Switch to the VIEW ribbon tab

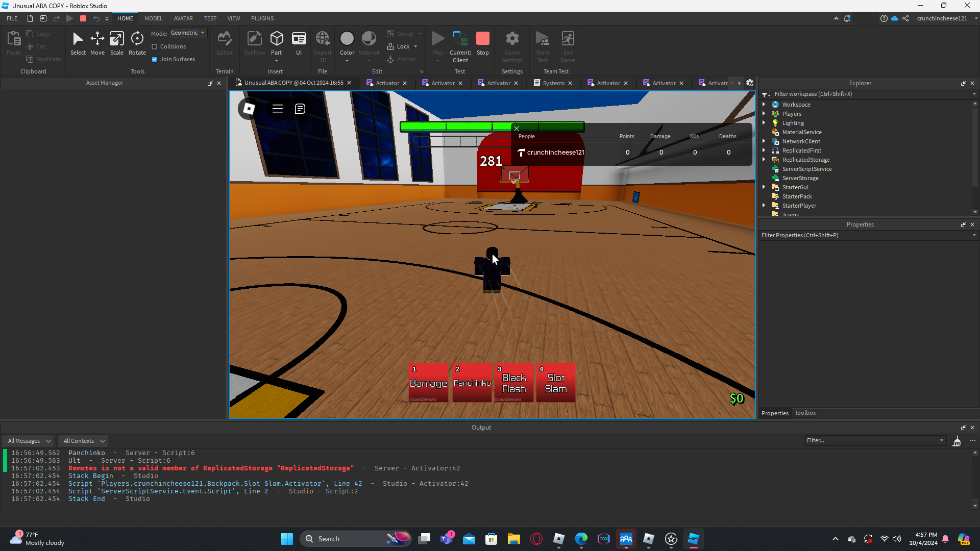[234, 18]
